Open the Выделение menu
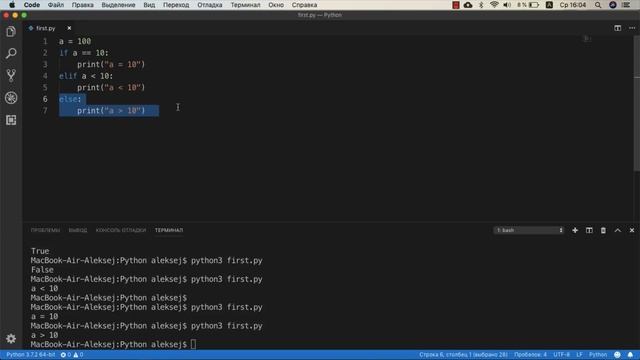 point(118,5)
